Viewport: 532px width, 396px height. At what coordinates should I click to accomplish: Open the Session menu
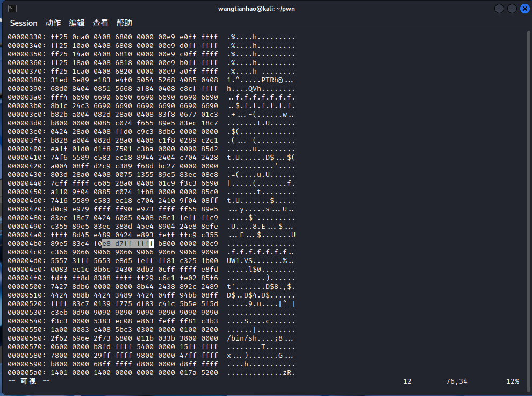point(24,23)
